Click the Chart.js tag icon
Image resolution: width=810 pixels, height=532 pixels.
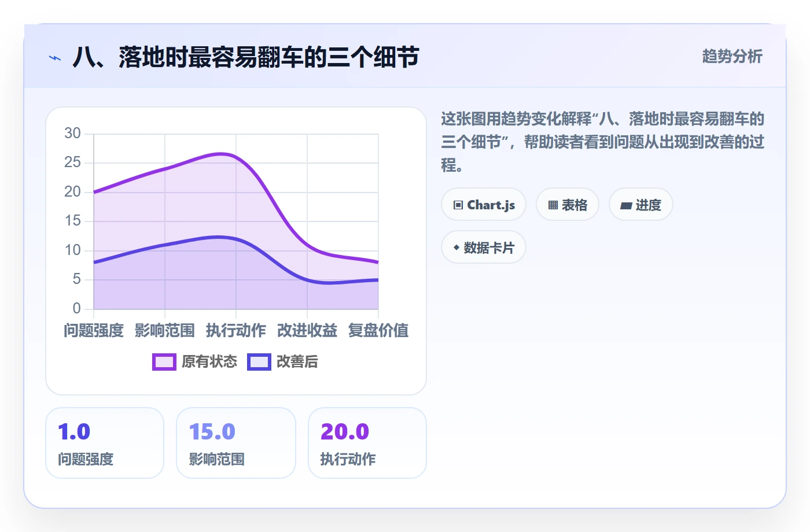(458, 205)
